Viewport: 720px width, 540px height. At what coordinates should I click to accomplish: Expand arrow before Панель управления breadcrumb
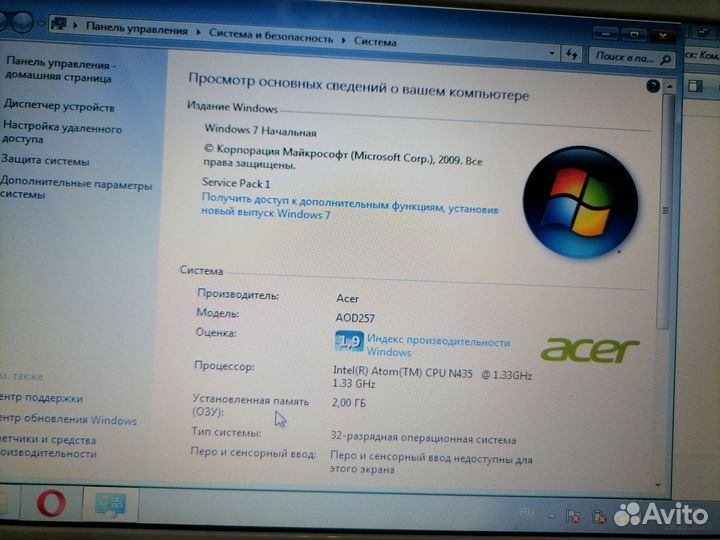76,25
